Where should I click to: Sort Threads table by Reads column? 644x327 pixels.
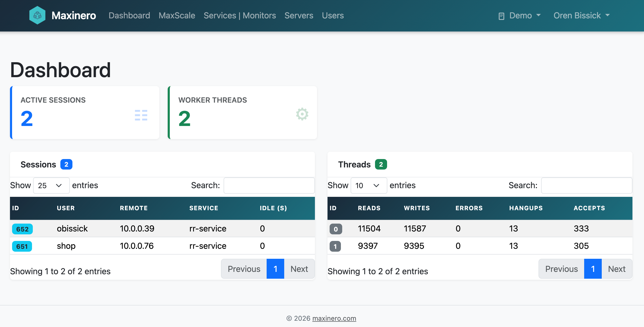coord(369,208)
